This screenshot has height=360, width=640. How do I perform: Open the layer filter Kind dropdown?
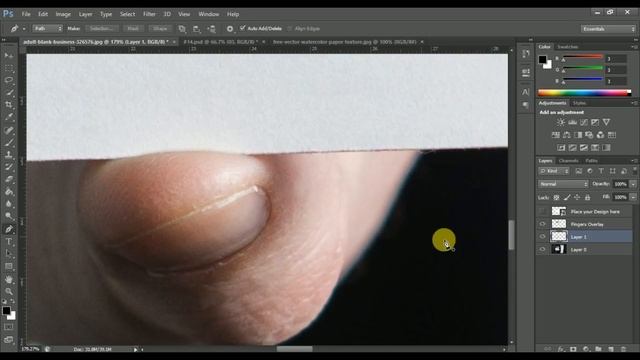(x=554, y=171)
